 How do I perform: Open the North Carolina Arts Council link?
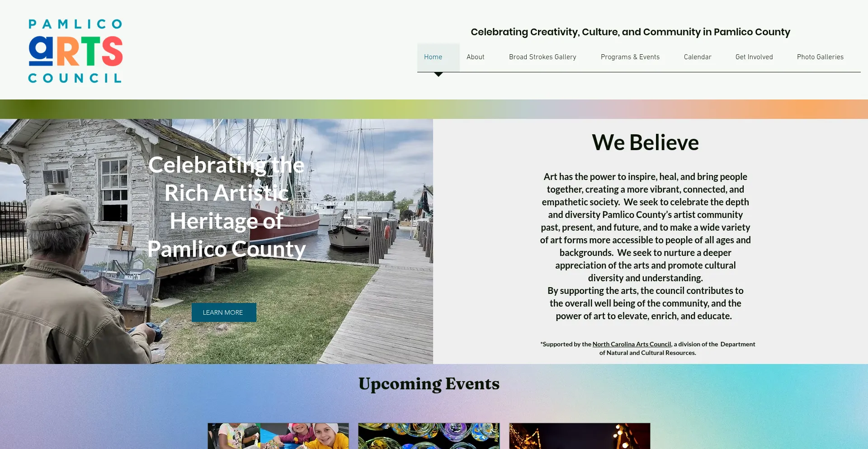pyautogui.click(x=632, y=344)
